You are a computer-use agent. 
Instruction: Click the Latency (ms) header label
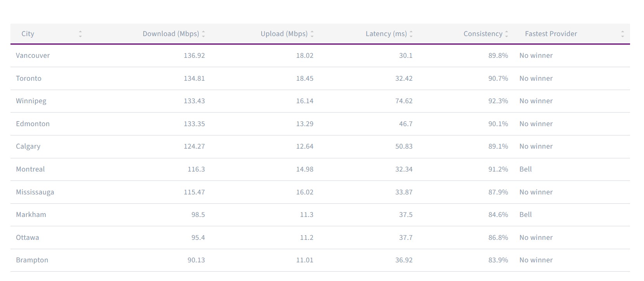386,34
